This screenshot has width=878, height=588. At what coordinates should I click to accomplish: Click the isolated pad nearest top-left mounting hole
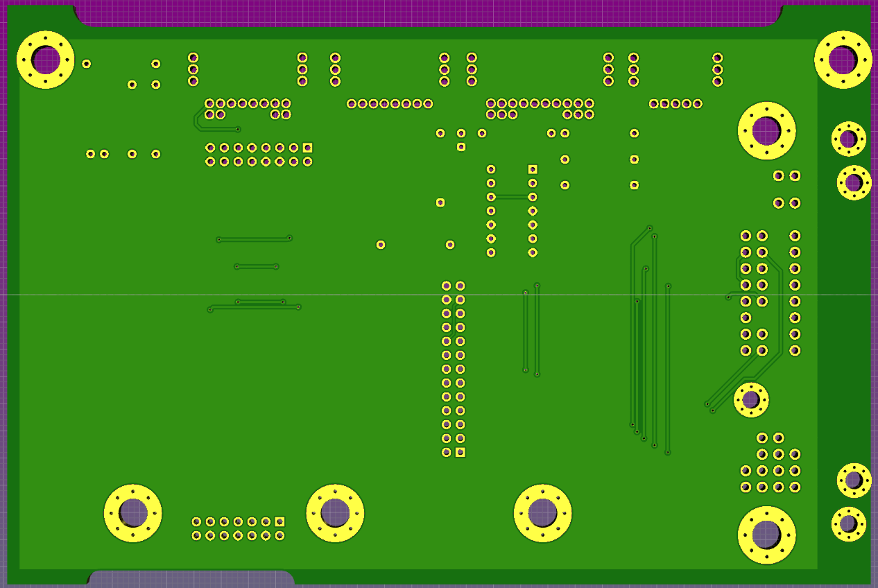click(x=86, y=64)
